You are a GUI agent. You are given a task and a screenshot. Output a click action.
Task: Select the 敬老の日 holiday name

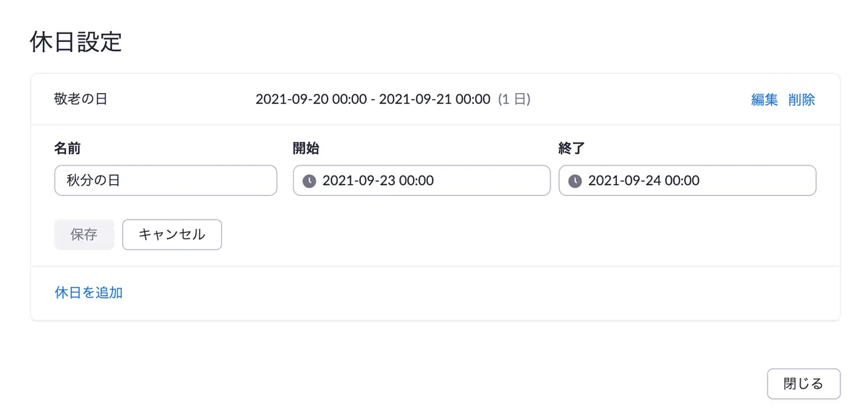[80, 99]
